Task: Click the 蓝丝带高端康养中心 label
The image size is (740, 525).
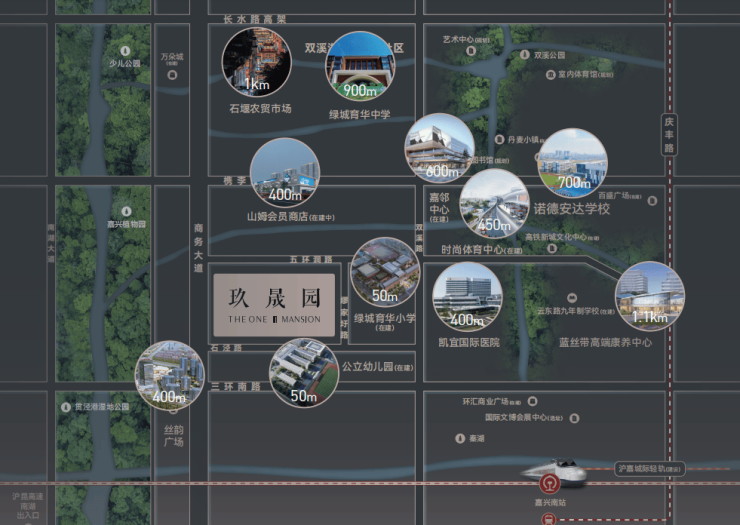Action: click(x=605, y=342)
